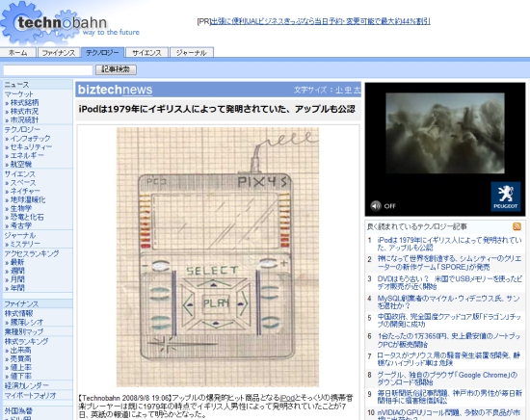Image resolution: width=530 pixels, height=420 pixels.
Task: Open 恐竜と化石 sidebar link
Action: 27,217
